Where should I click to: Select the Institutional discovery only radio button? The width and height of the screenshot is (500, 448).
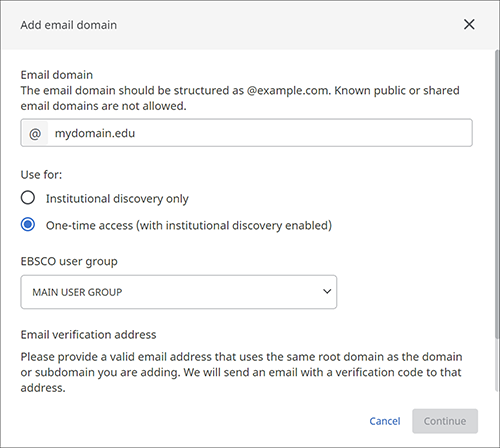click(x=28, y=198)
